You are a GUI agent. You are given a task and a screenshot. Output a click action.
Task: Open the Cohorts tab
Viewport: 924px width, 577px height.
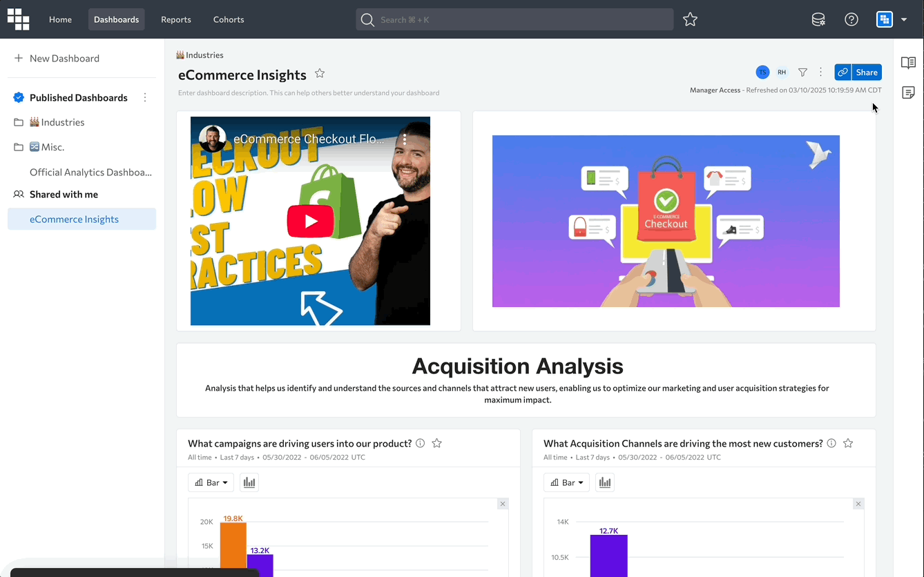[229, 19]
